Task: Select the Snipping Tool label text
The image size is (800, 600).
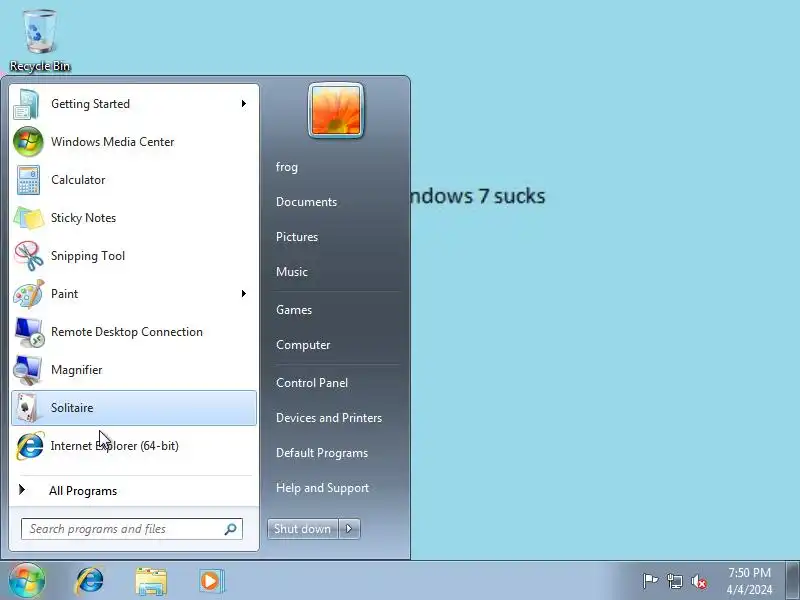Action: (88, 256)
